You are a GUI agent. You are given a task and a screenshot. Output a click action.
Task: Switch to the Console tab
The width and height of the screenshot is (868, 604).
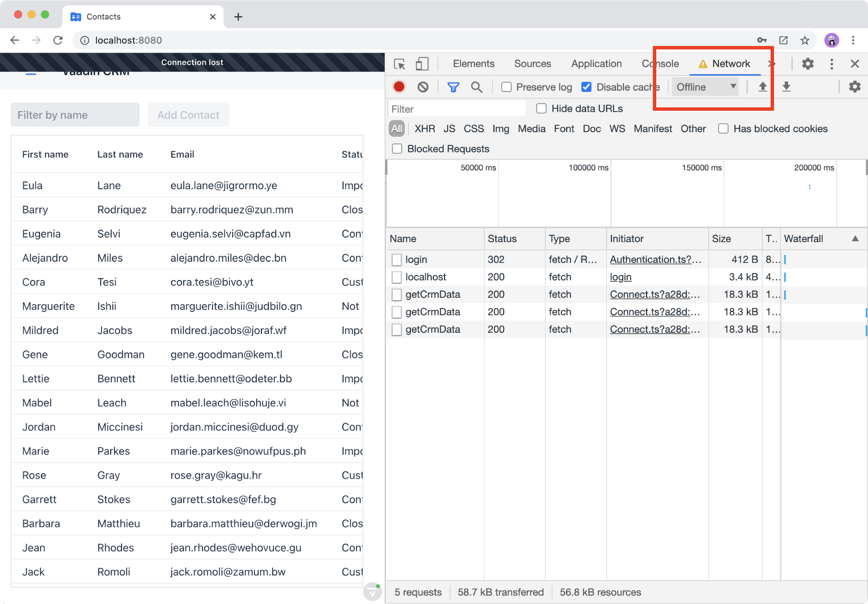click(x=660, y=63)
